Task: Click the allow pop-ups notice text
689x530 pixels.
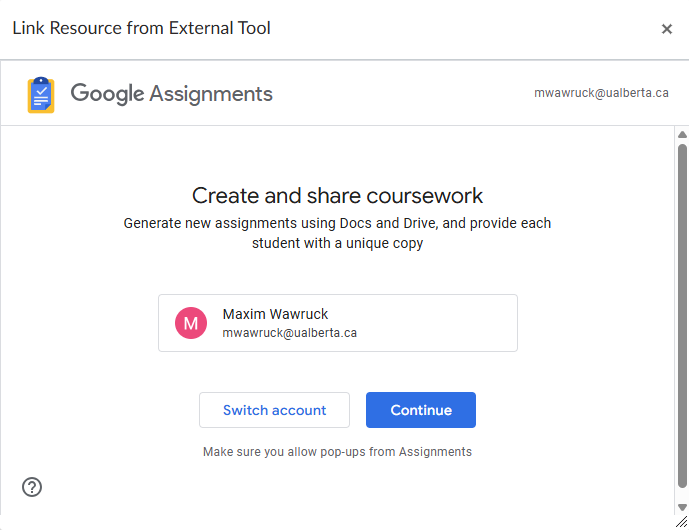Action: point(337,452)
